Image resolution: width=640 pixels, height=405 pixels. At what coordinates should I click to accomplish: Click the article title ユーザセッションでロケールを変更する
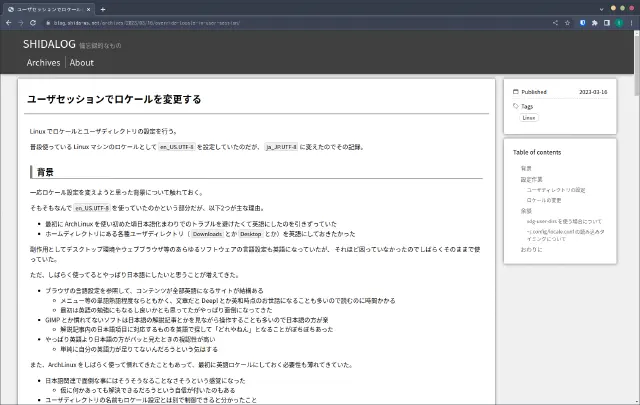[114, 99]
